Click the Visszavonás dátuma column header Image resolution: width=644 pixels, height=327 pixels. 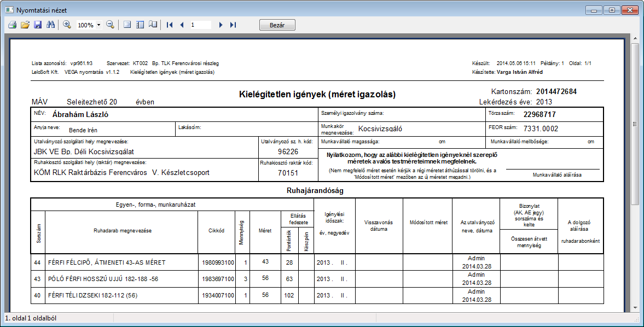(379, 226)
